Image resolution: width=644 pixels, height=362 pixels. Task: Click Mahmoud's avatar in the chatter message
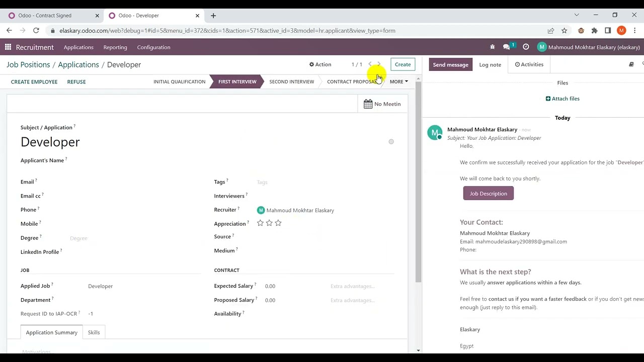[x=435, y=132]
